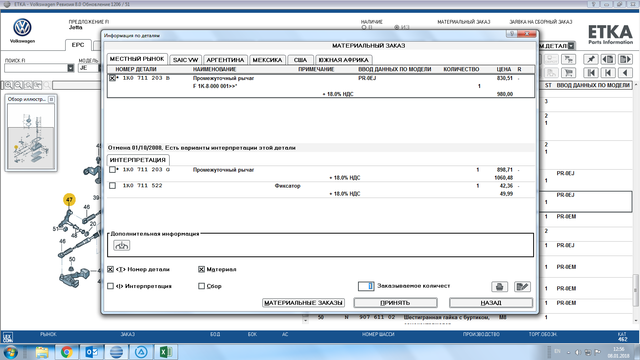The image size is (640, 360).
Task: Click the МОДЕЛЬ field showing JE
Action: [x=88, y=68]
